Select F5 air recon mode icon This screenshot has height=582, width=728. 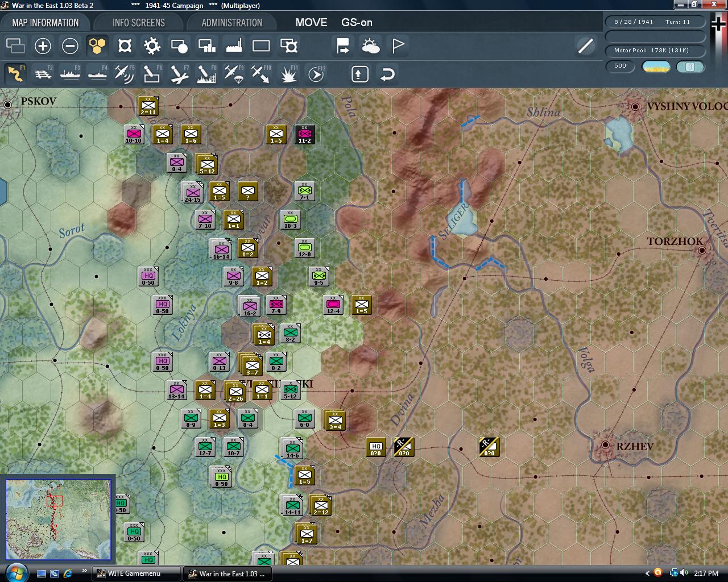tap(125, 74)
